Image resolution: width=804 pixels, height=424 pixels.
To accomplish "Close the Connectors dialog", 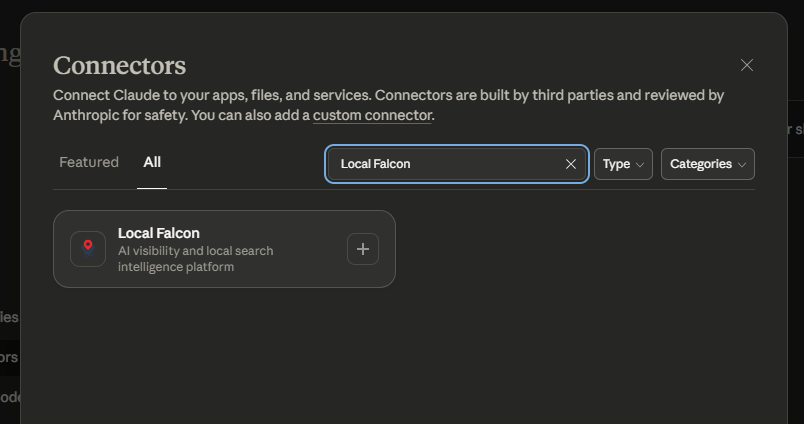I will click(x=747, y=65).
